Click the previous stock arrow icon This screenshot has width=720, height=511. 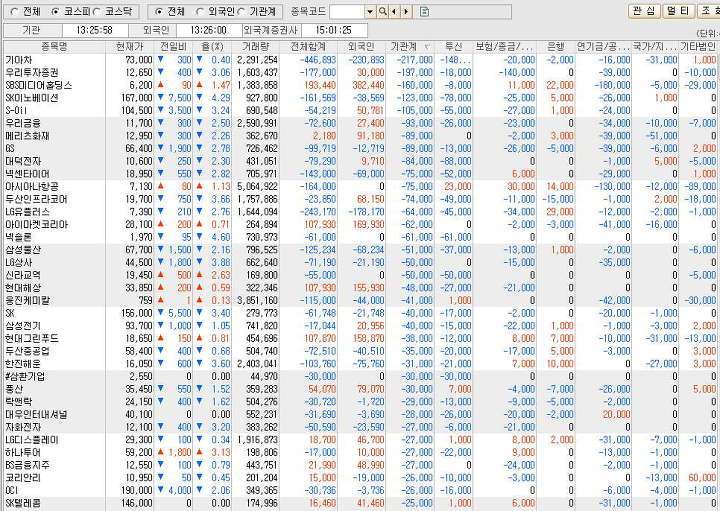(394, 11)
